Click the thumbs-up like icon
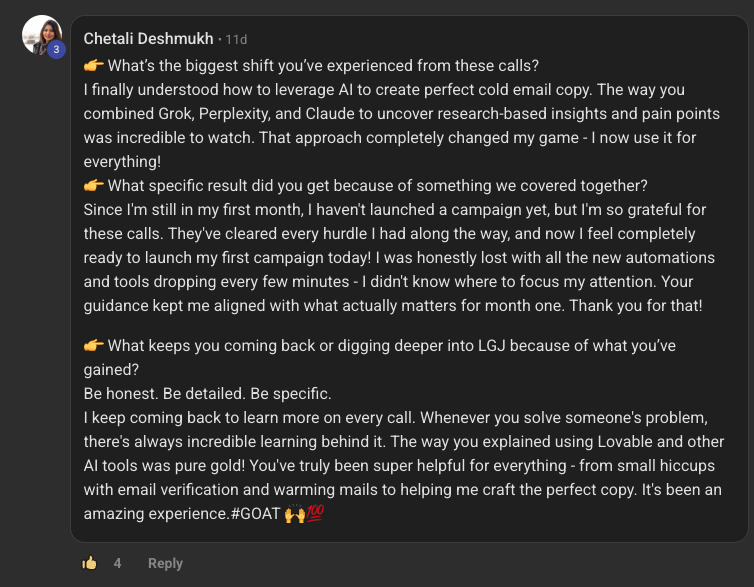Image resolution: width=754 pixels, height=587 pixels. [90, 563]
